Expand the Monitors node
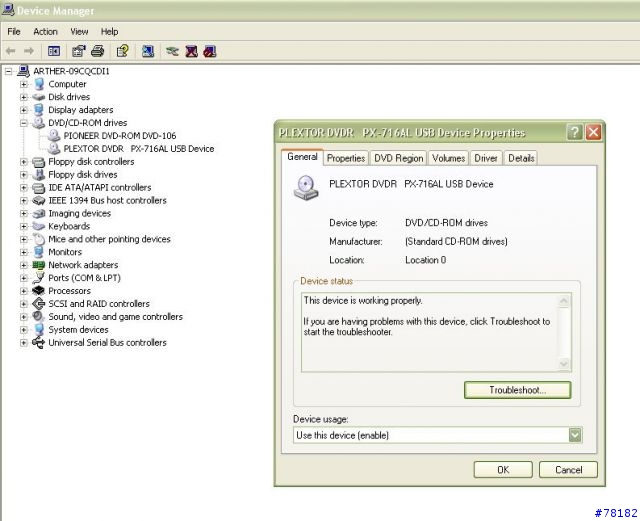This screenshot has width=640, height=521. pos(24,252)
